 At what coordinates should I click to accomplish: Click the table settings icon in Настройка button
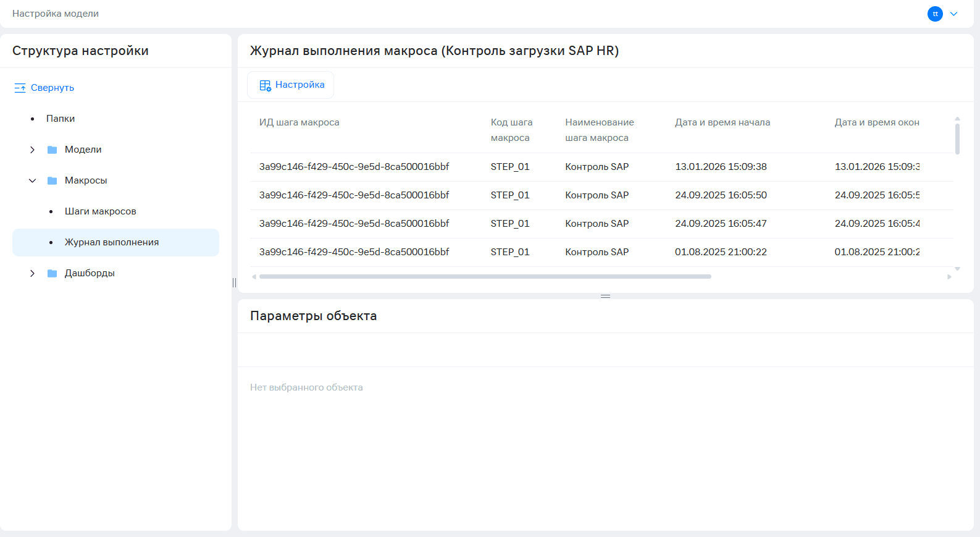[265, 85]
